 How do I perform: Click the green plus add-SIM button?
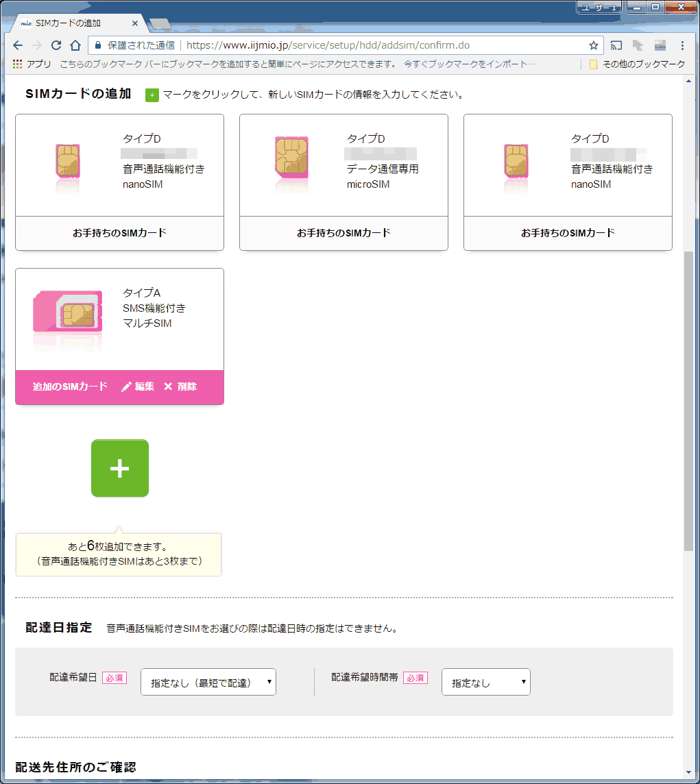[120, 468]
